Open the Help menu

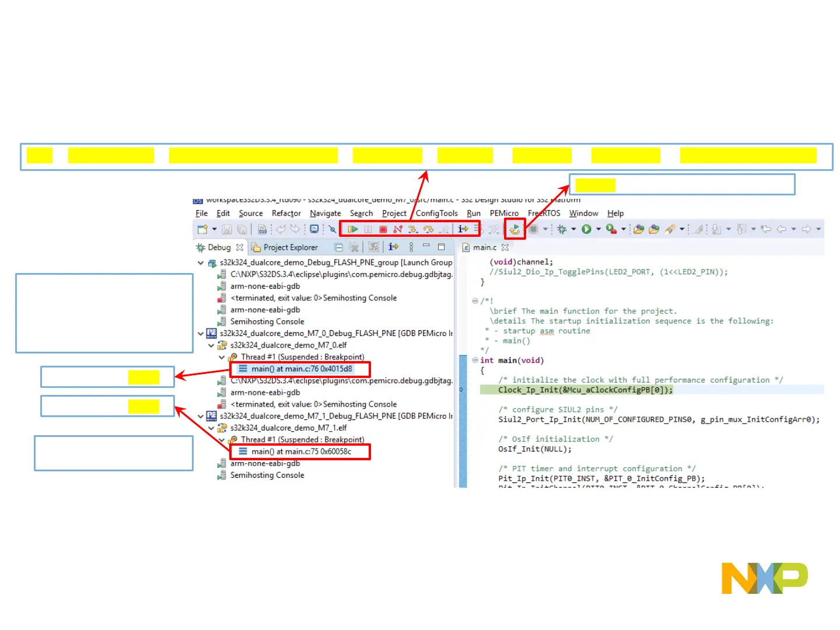pyautogui.click(x=615, y=213)
